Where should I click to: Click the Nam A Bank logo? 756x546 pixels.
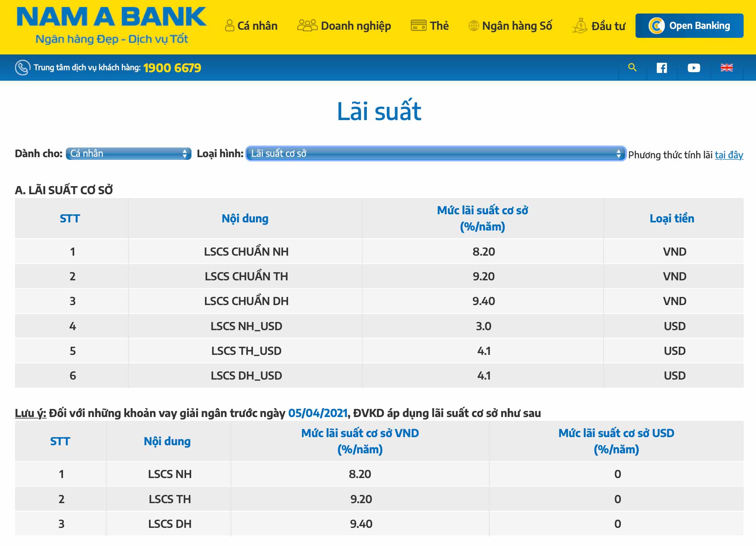pos(112,26)
